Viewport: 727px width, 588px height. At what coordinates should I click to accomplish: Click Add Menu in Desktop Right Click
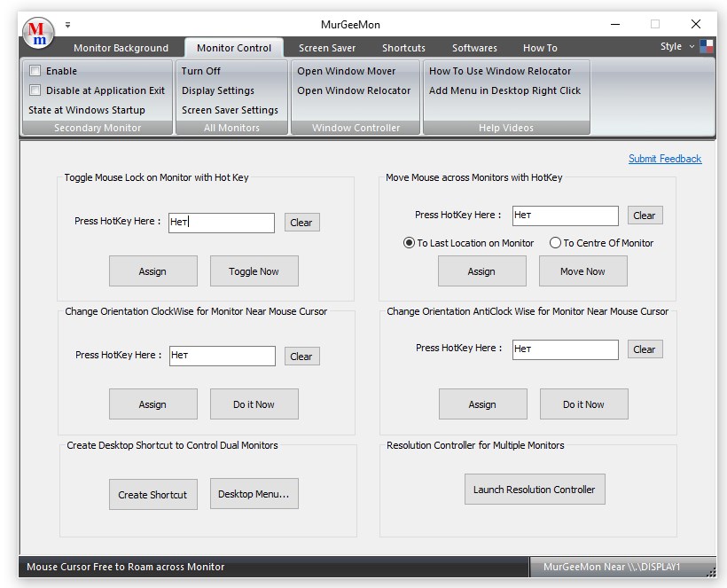(504, 90)
